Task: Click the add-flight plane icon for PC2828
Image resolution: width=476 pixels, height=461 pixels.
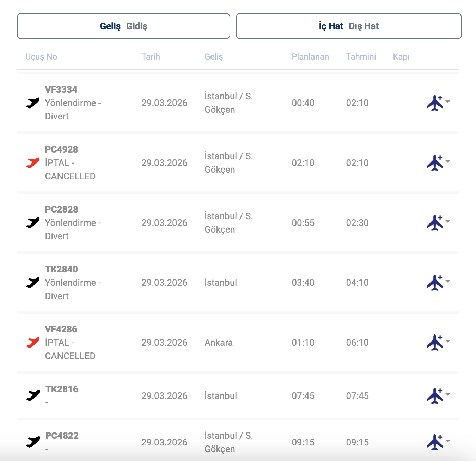Action: tap(434, 223)
